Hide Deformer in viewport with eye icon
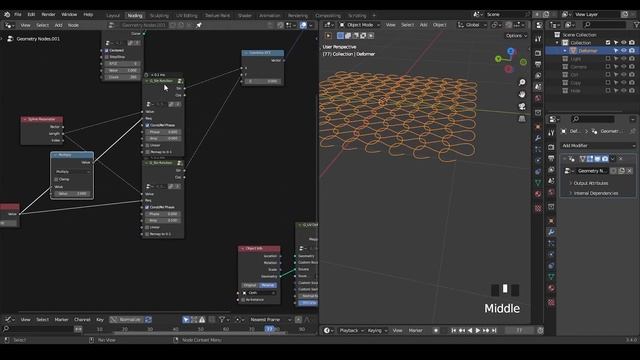The height and width of the screenshot is (360, 640). [624, 51]
